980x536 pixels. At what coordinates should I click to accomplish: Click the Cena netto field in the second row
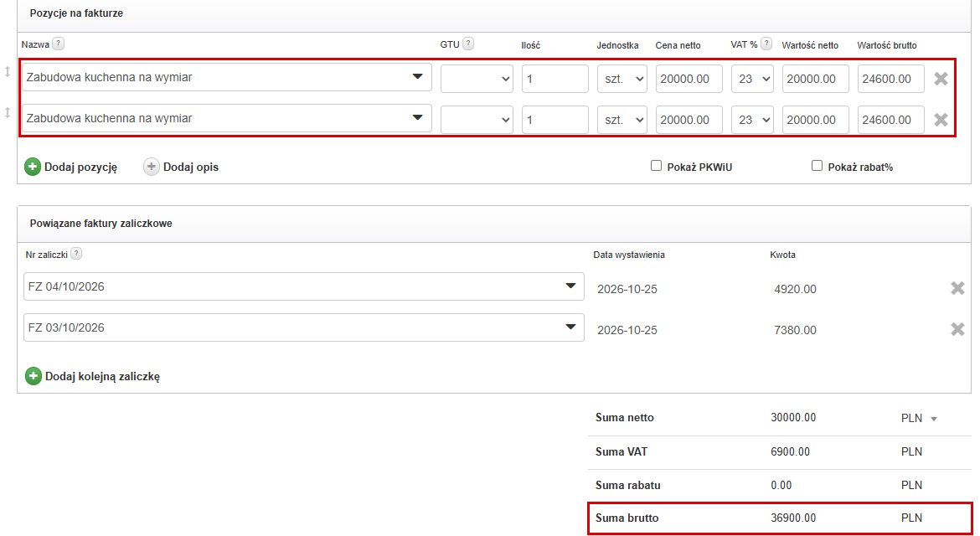[689, 119]
